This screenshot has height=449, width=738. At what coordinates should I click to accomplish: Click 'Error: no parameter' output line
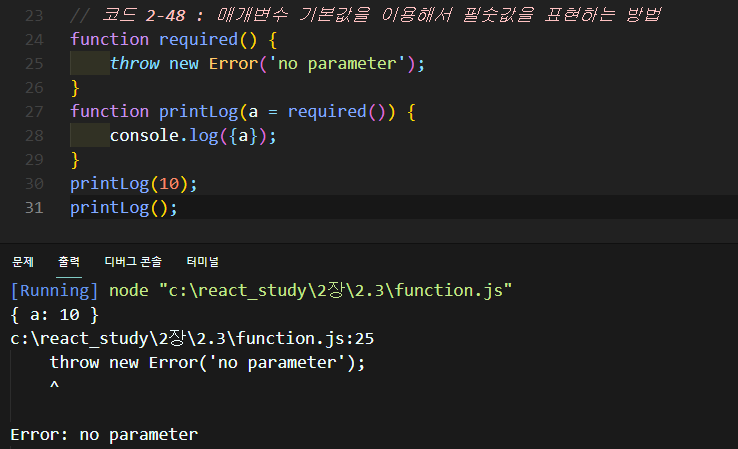[104, 434]
